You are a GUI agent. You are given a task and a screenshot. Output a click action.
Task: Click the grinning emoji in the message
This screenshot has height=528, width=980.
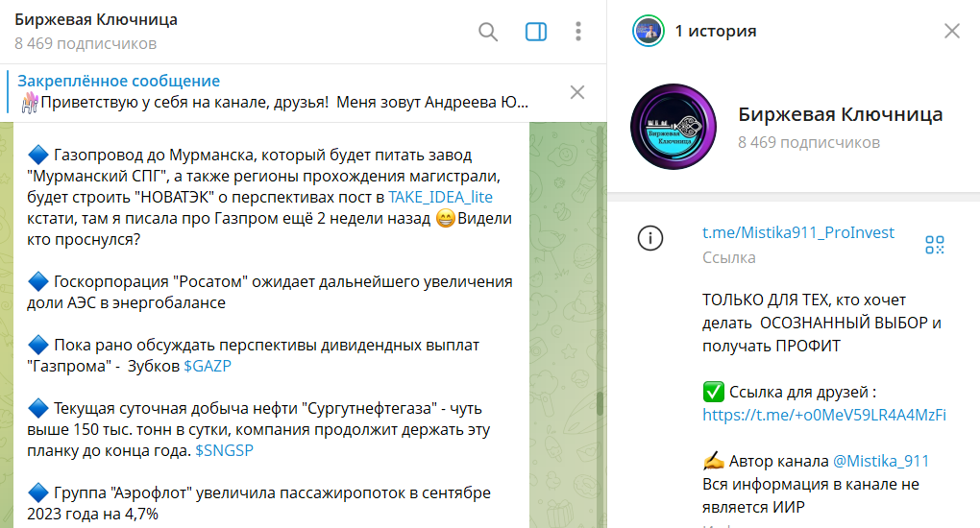pyautogui.click(x=445, y=218)
